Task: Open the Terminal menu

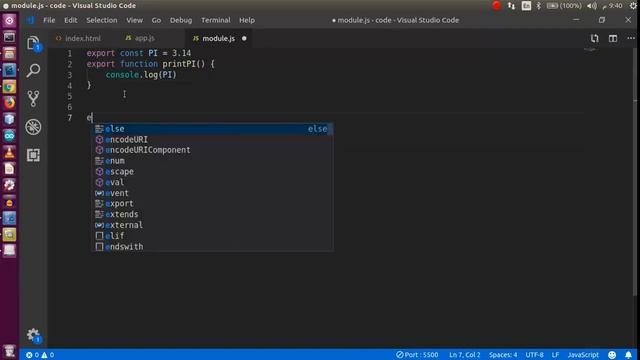Action: (216, 20)
